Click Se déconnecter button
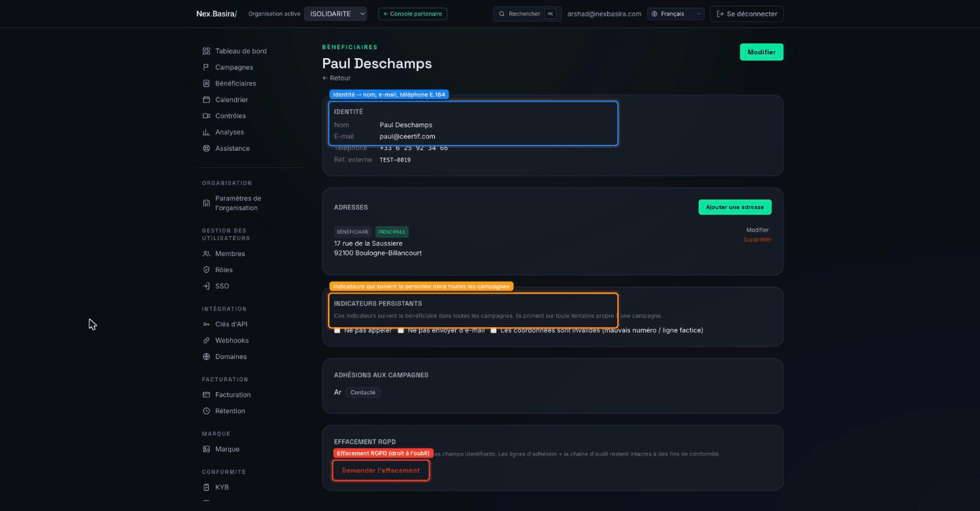 [x=746, y=13]
